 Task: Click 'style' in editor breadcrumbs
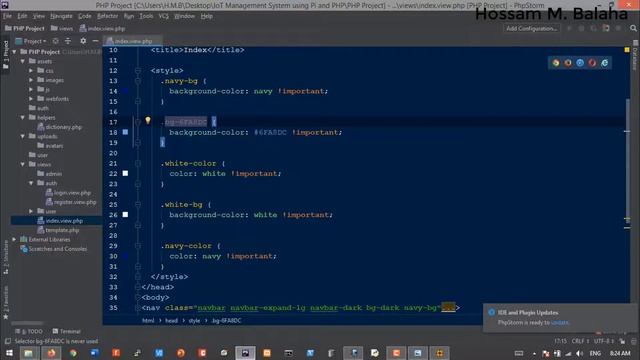194,320
